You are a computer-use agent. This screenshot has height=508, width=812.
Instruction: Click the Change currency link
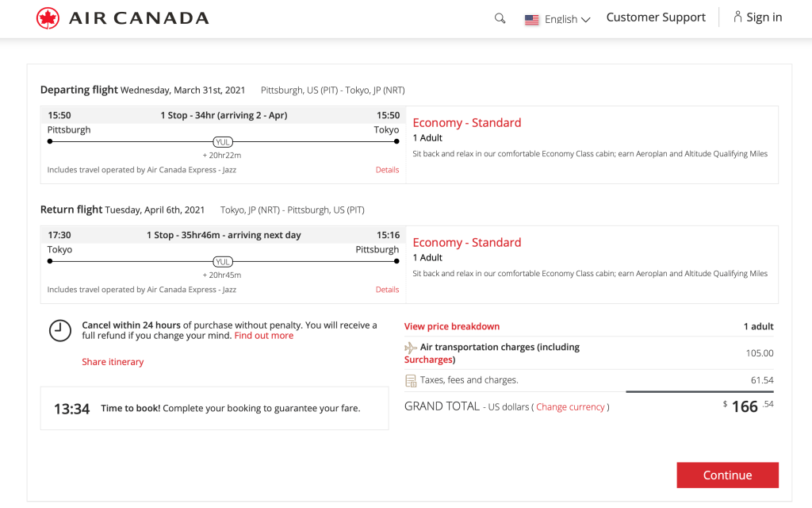570,407
